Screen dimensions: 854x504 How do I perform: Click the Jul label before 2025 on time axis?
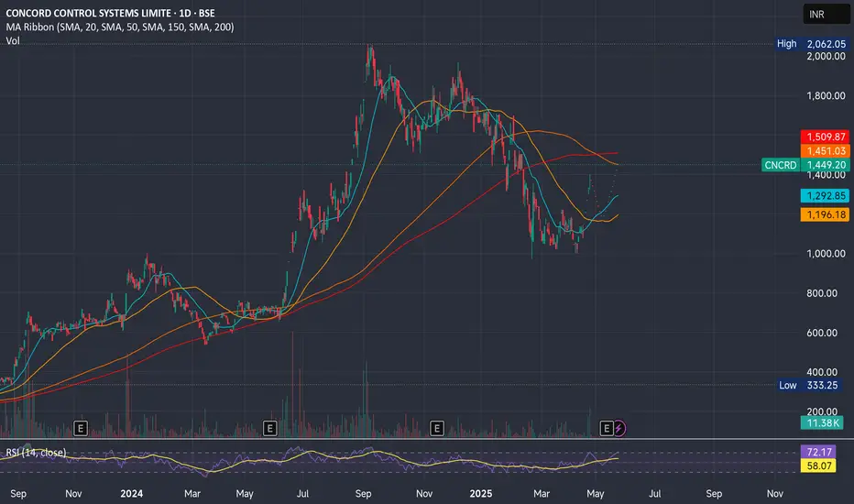[302, 494]
